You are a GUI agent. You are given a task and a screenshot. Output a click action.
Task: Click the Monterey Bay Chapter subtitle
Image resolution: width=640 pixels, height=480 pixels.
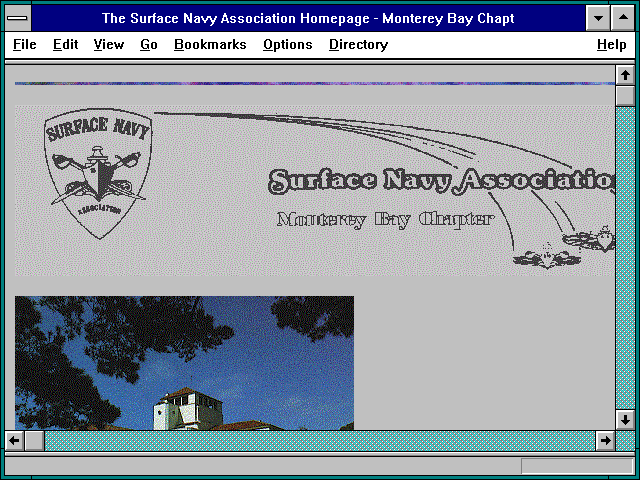point(385,220)
